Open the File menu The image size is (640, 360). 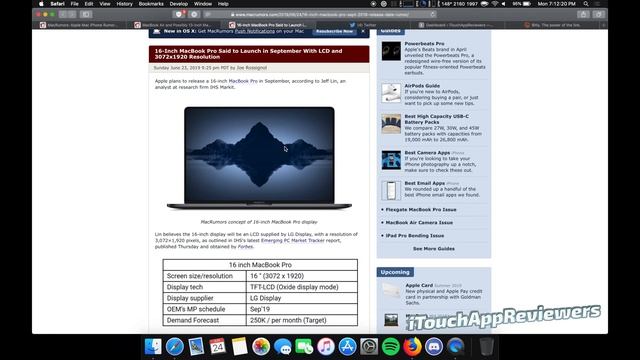[x=74, y=4]
